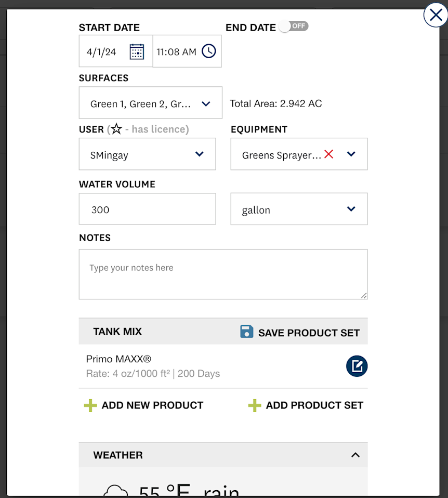Viewport: 448px width, 498px height.
Task: Open the gallon unit dropdown
Action: coord(351,209)
